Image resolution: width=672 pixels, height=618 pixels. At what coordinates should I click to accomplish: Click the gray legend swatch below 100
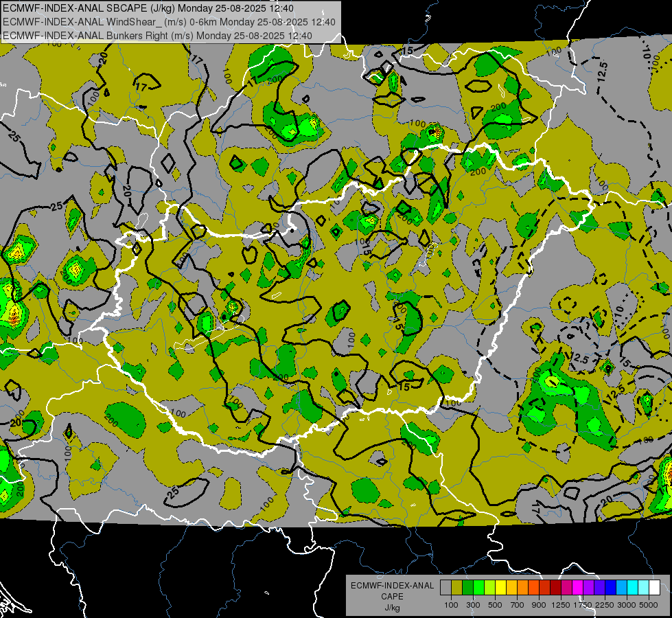tap(445, 587)
